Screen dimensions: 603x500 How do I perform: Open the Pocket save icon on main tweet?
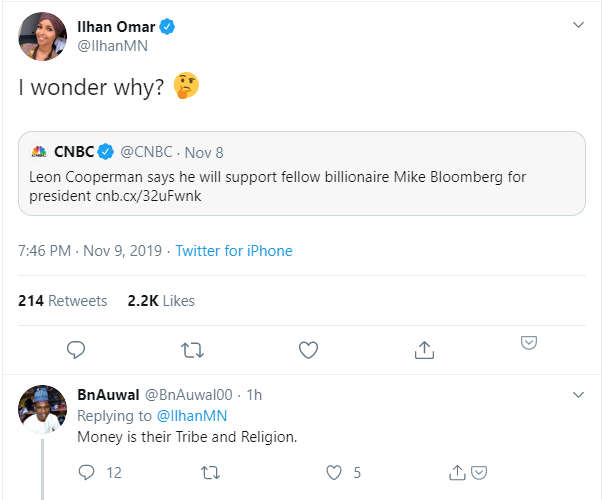point(529,343)
